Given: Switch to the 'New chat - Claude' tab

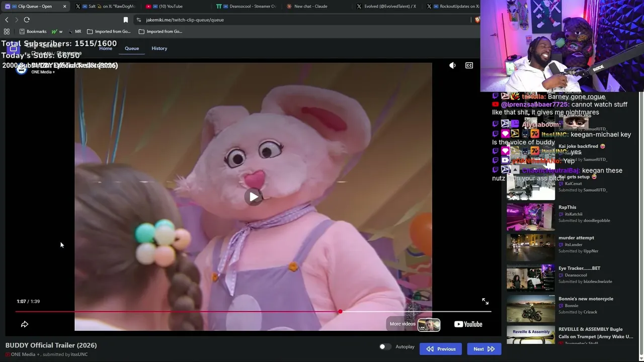Looking at the screenshot, I should coord(316,7).
